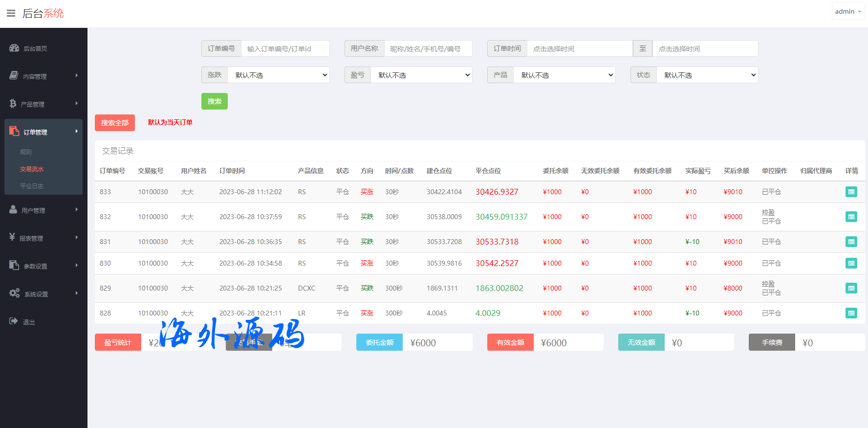Click the yen icon for 报表管理
This screenshot has height=428, width=868.
click(12, 237)
